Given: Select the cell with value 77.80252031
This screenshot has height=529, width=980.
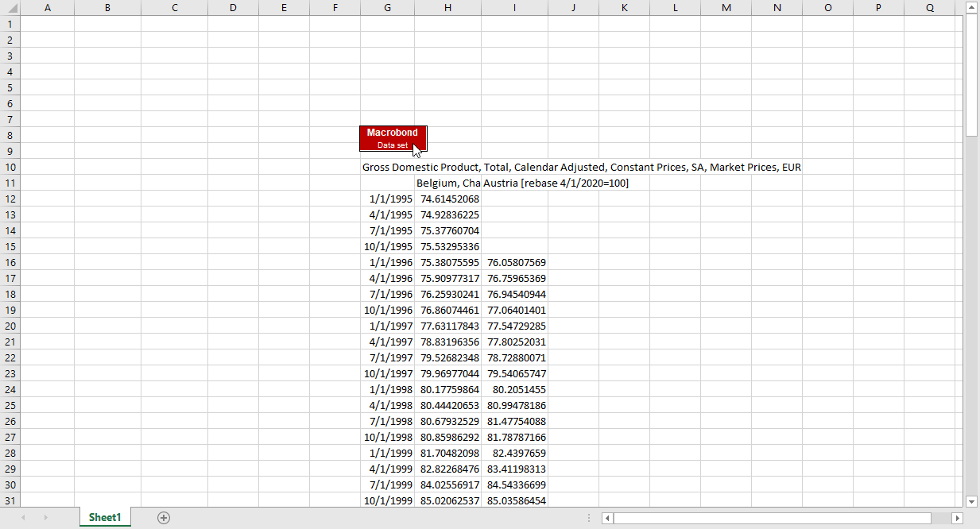Looking at the screenshot, I should [x=514, y=342].
